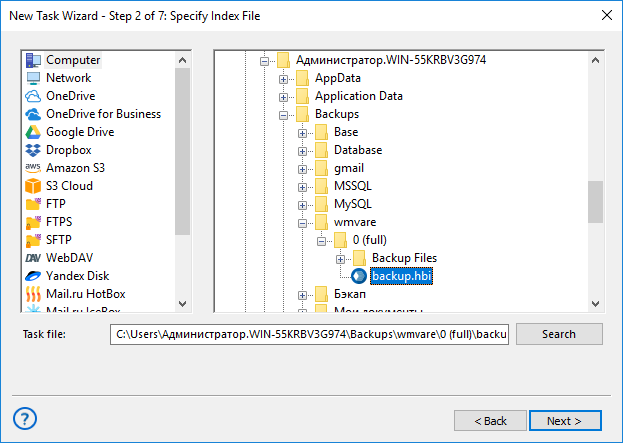Select the S3 Cloud box icon
The width and height of the screenshot is (623, 443).
[33, 186]
